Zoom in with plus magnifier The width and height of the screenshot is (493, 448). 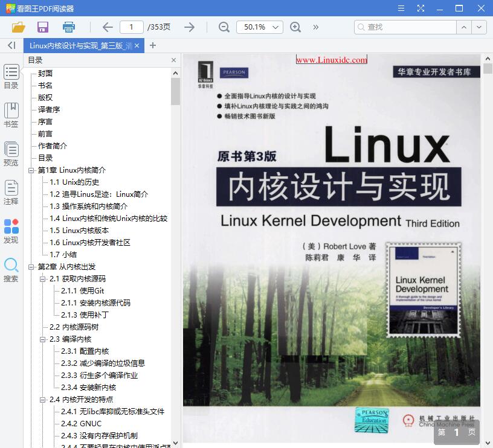click(x=295, y=27)
